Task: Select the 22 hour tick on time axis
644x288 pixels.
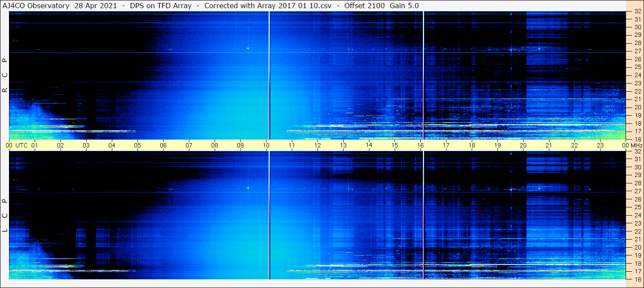Action: (x=574, y=145)
